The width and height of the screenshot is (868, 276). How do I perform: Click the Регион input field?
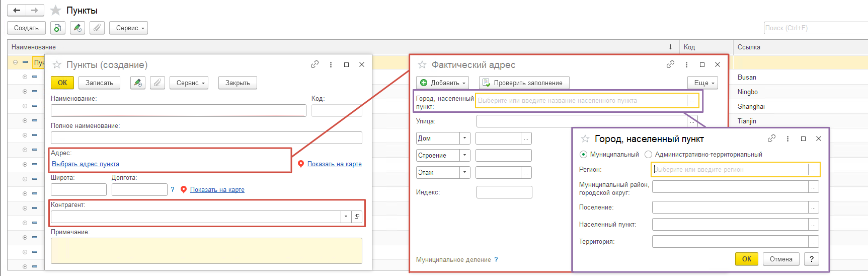point(730,169)
